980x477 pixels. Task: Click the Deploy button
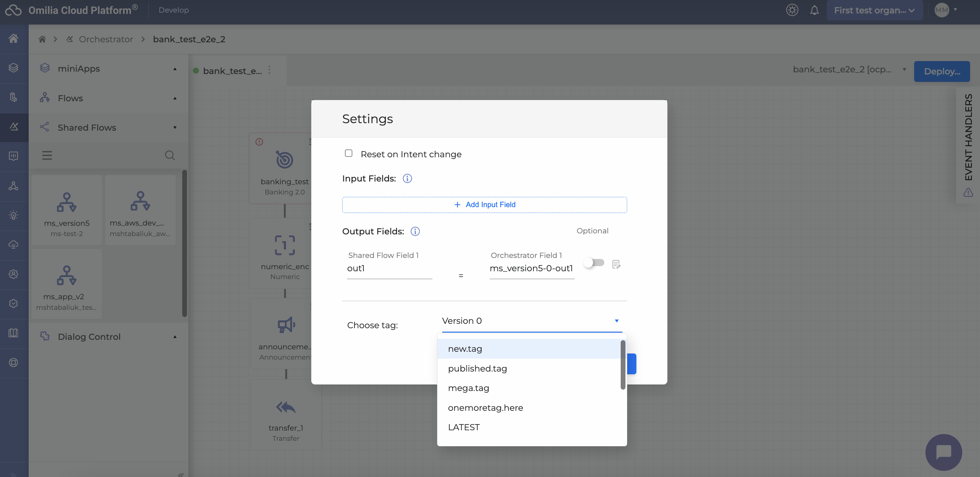[x=941, y=71]
